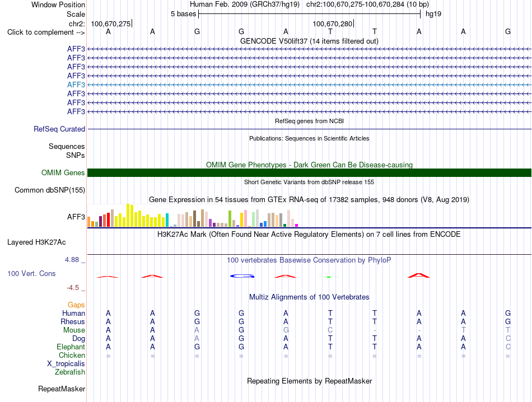This screenshot has height=402, width=532.
Task: Open the OMIM Genes track label
Action: [x=63, y=172]
